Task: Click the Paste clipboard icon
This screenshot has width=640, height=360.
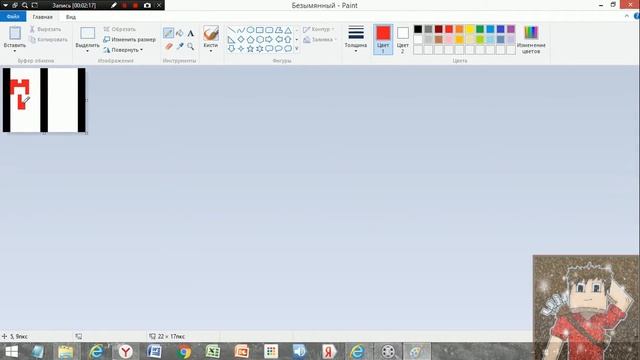Action: (x=15, y=33)
